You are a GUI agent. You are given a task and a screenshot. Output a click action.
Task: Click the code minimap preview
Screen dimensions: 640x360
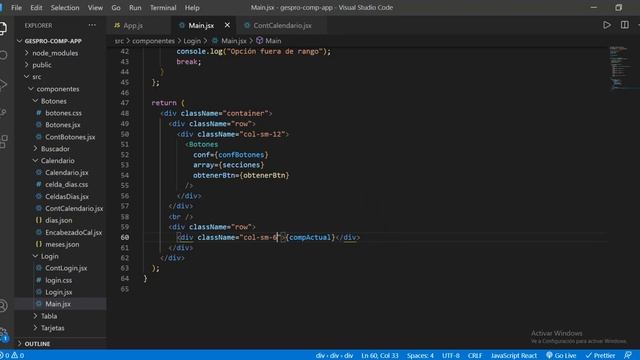(621, 67)
